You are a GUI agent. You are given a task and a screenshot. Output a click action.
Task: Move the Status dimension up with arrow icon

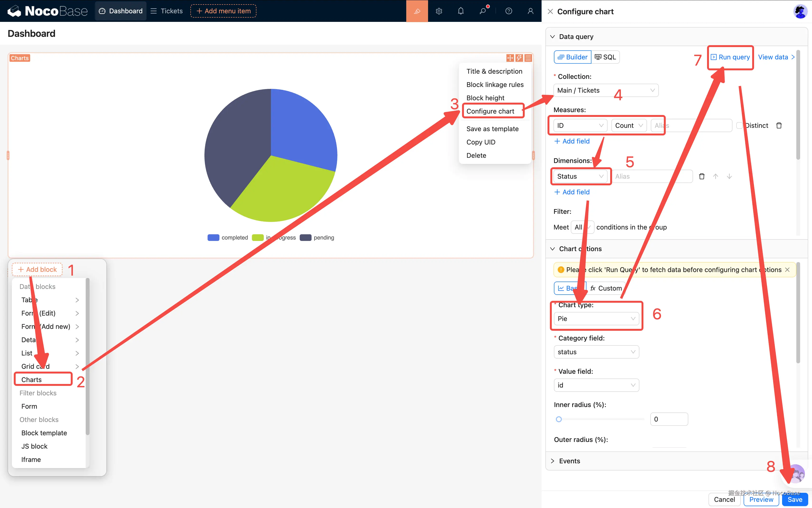pos(716,176)
